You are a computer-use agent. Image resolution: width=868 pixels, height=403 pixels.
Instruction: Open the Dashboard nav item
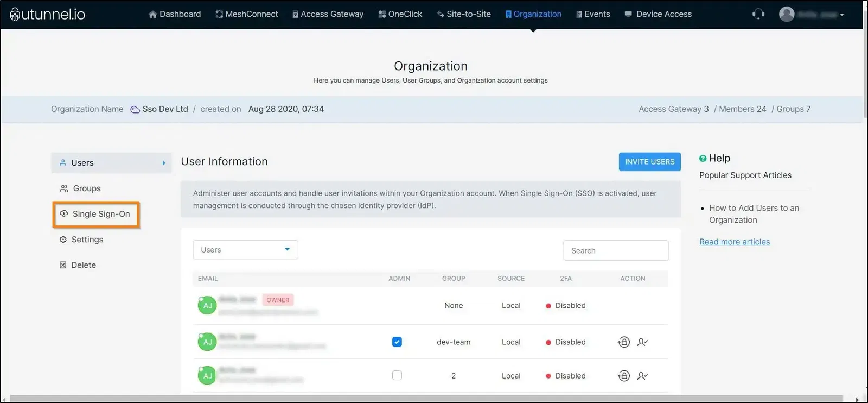(175, 14)
